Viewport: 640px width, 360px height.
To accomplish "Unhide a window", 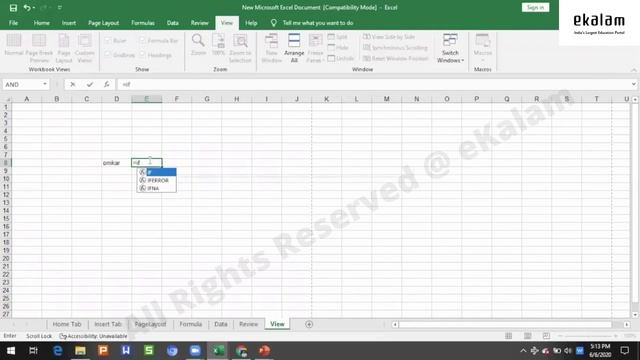I will 341,58.
